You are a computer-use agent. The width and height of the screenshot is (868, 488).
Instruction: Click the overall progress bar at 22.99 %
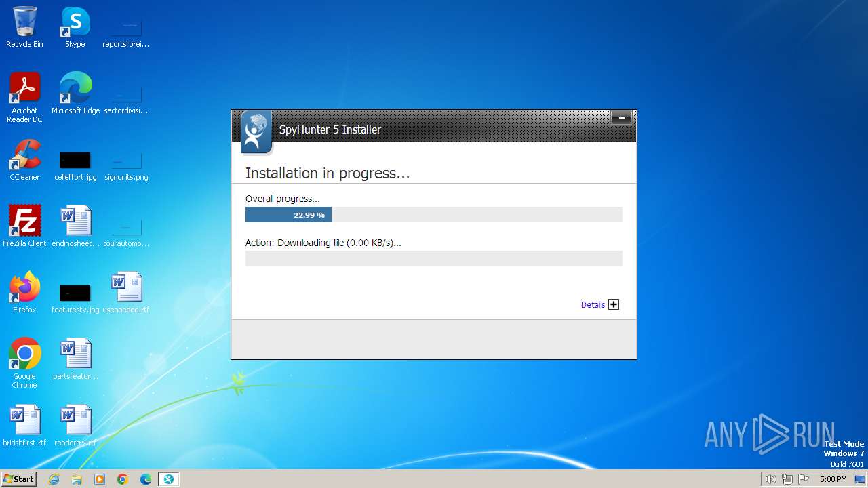coord(433,215)
